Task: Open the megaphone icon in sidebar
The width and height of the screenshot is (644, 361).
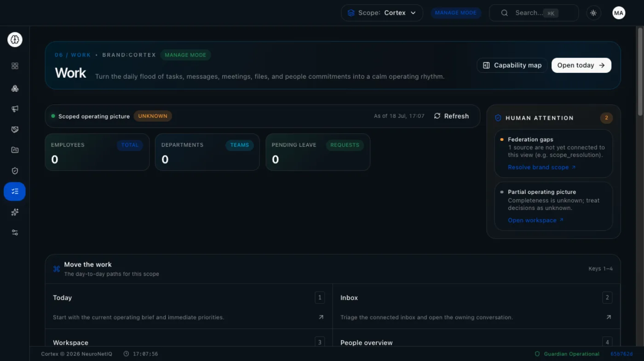Action: pyautogui.click(x=15, y=109)
